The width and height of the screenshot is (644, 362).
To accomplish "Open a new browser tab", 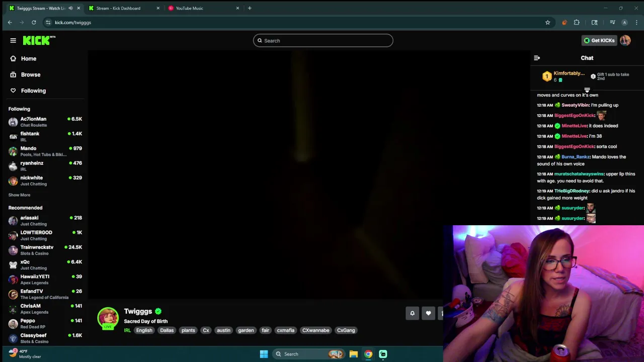I will 250,8.
